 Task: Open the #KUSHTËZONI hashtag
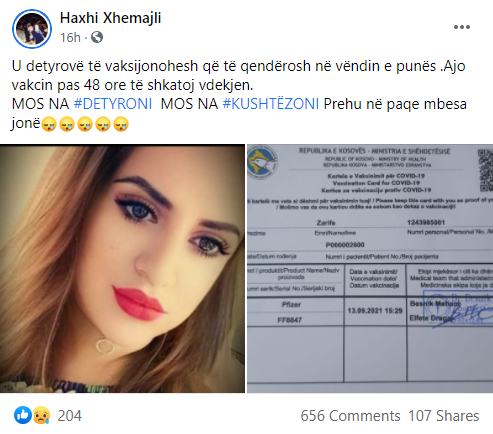(271, 104)
